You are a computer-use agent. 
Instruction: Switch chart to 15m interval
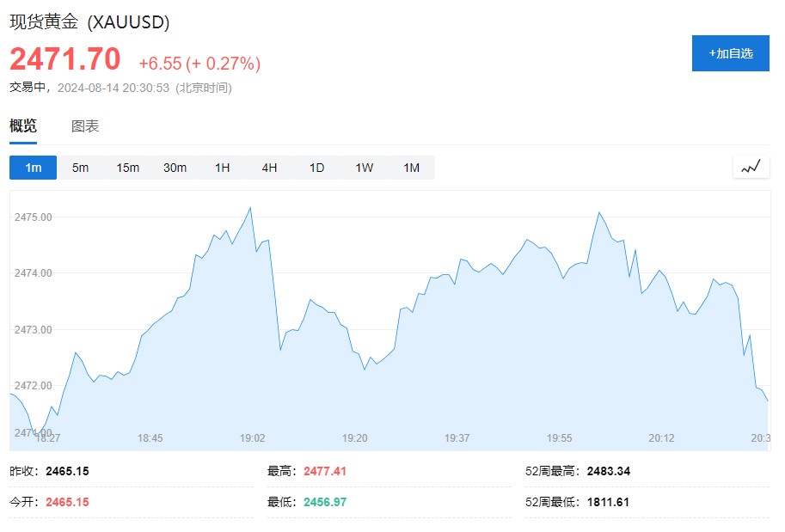tap(127, 168)
